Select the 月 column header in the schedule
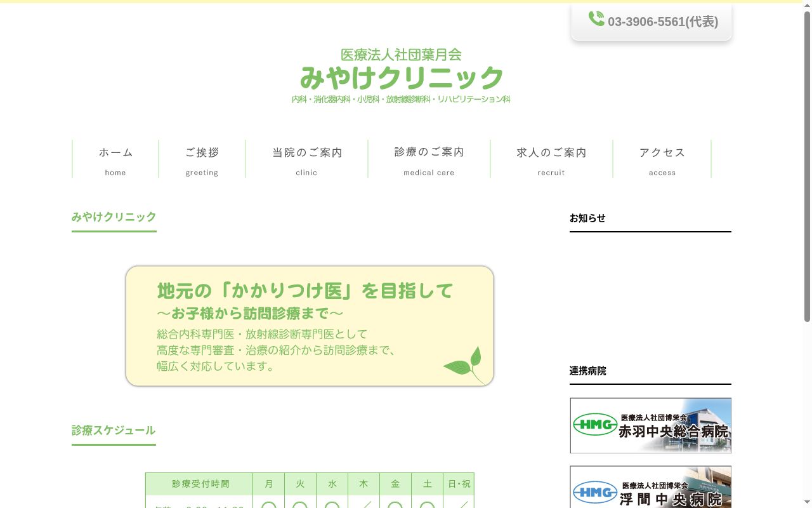The image size is (812, 508). [x=269, y=484]
